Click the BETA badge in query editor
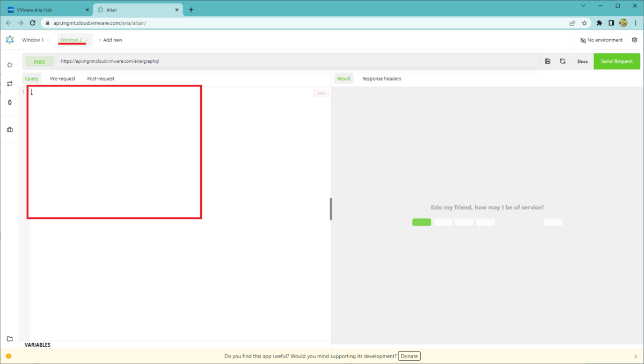 coord(321,93)
